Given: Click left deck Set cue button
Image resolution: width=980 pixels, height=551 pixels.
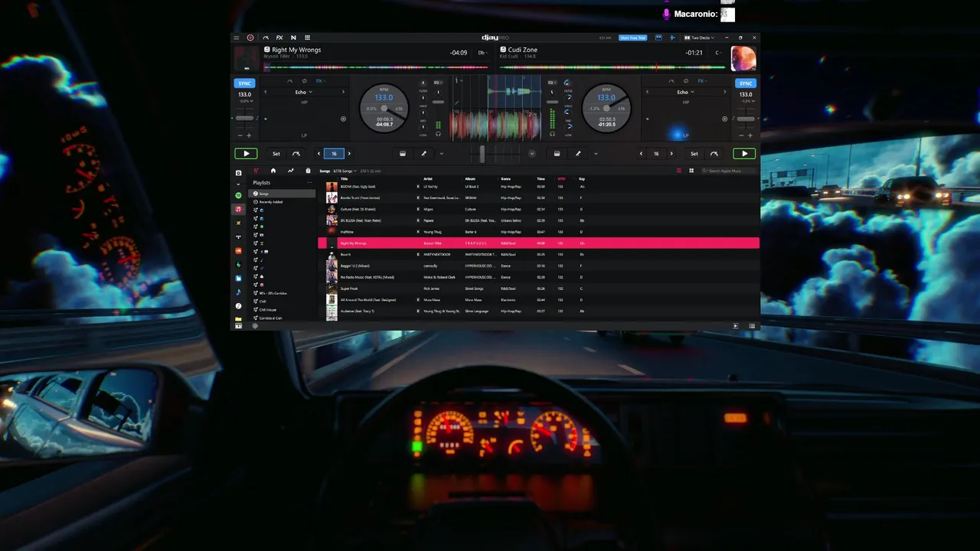Looking at the screenshot, I should (x=276, y=154).
